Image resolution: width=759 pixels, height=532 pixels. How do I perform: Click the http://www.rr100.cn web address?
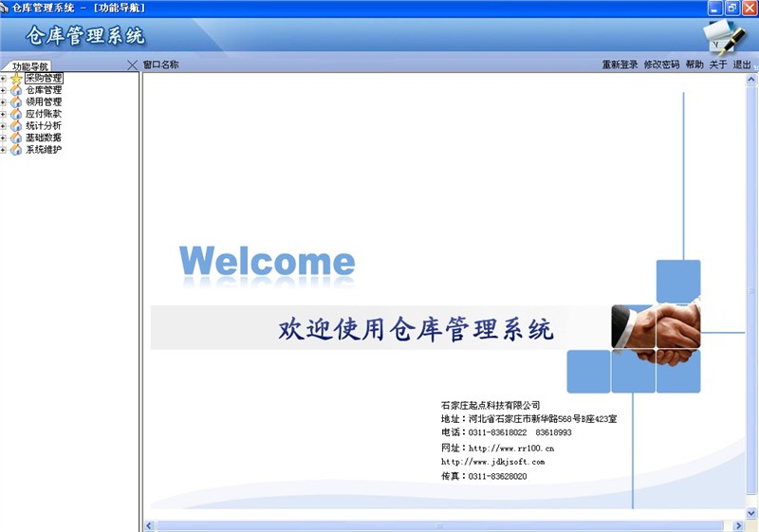[511, 449]
